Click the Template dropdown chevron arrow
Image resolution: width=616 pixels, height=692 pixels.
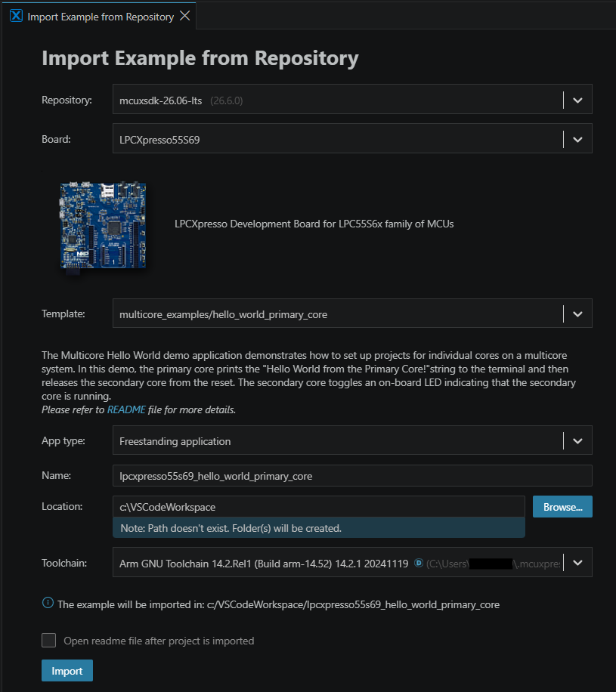[x=577, y=314]
